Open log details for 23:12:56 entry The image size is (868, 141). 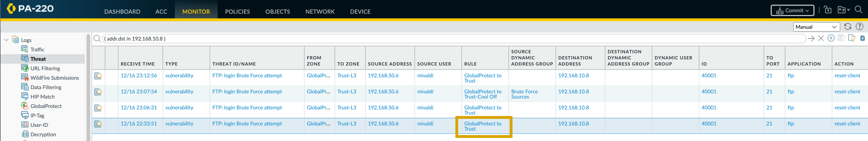point(98,76)
